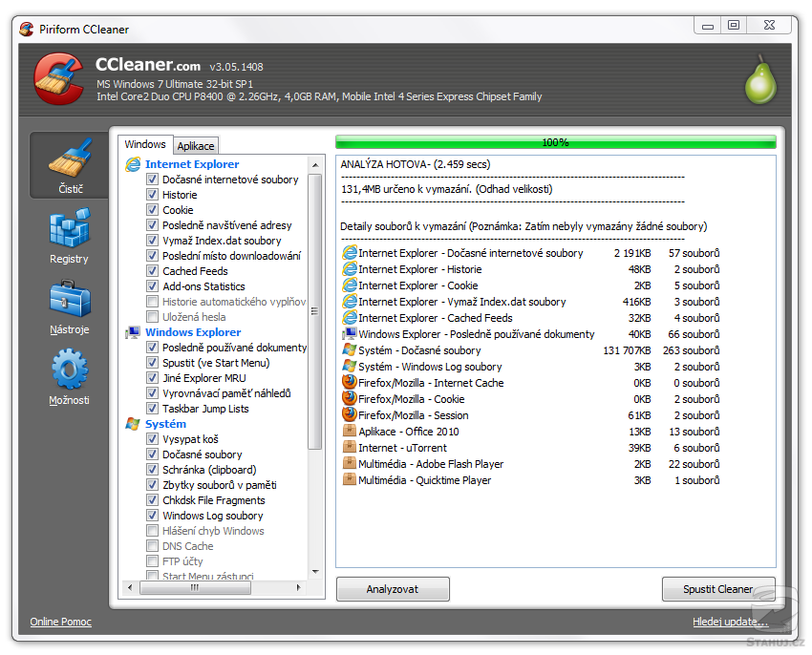Click '131 707KB' size value
This screenshot has width=812, height=655.
(x=627, y=350)
